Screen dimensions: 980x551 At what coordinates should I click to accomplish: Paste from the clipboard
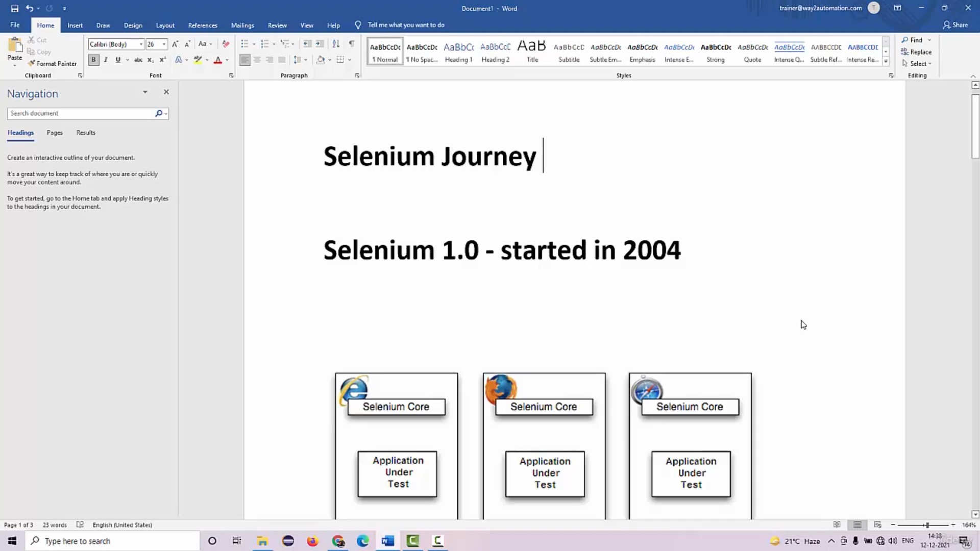coord(15,51)
